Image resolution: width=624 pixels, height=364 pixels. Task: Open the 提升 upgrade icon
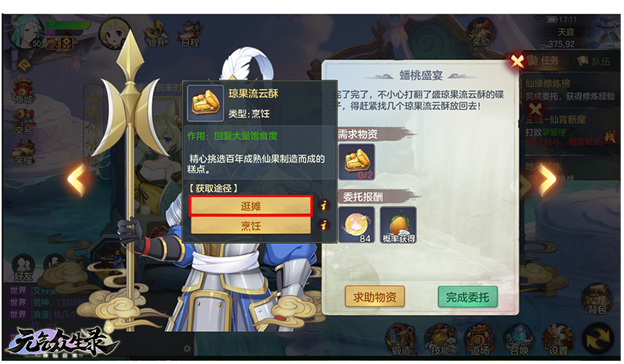[157, 34]
